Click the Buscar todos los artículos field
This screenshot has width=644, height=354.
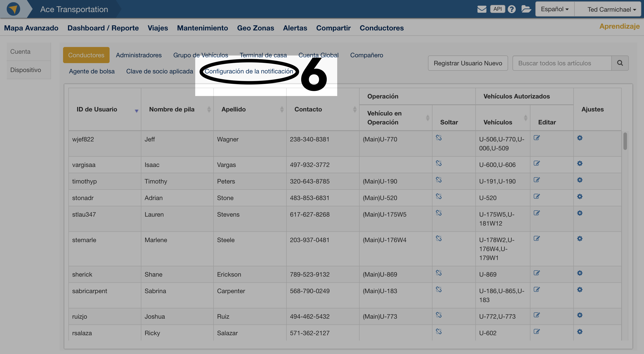pos(562,63)
